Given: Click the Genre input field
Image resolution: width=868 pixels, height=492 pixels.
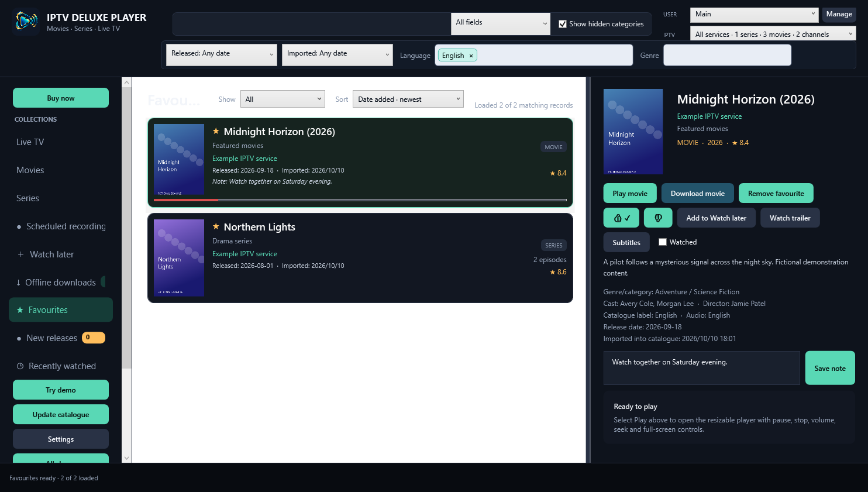Looking at the screenshot, I should point(727,55).
